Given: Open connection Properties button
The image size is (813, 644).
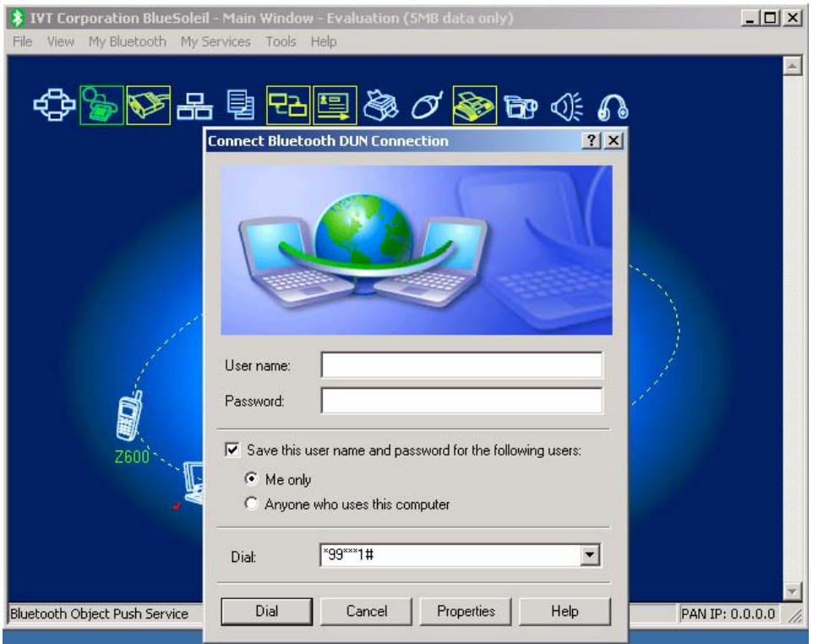Looking at the screenshot, I should click(466, 611).
